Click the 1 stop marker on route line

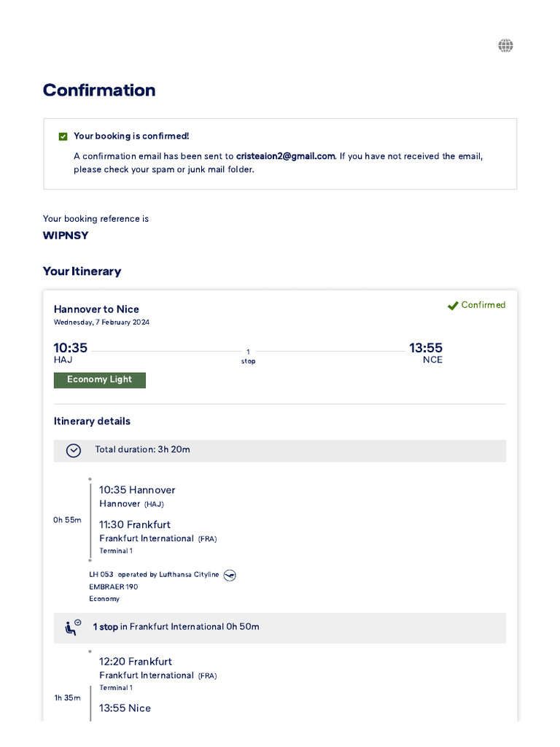[x=248, y=355]
